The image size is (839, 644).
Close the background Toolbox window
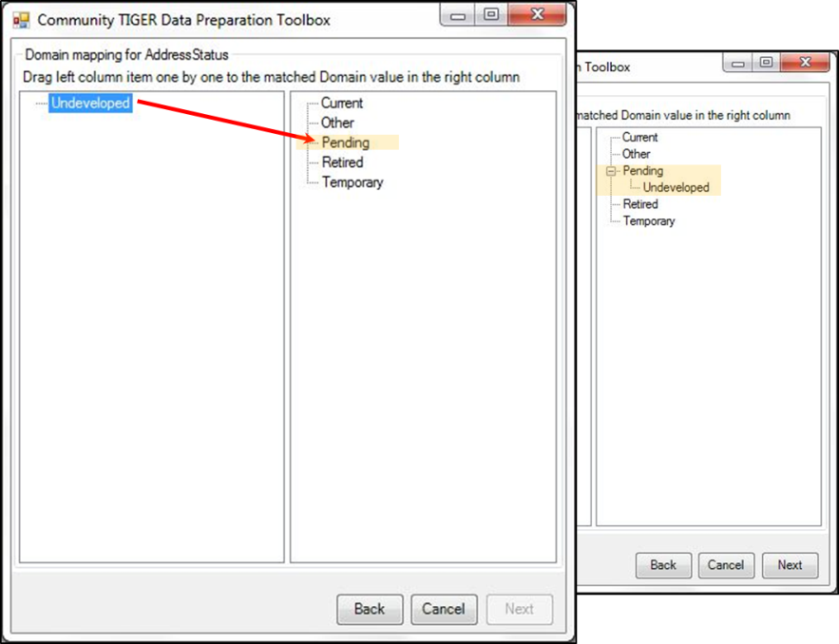806,63
